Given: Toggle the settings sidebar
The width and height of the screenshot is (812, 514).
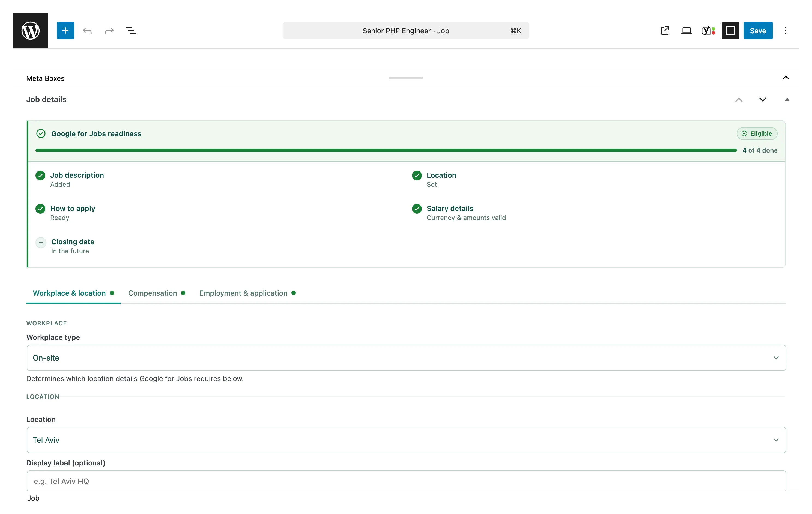Looking at the screenshot, I should click(x=730, y=31).
